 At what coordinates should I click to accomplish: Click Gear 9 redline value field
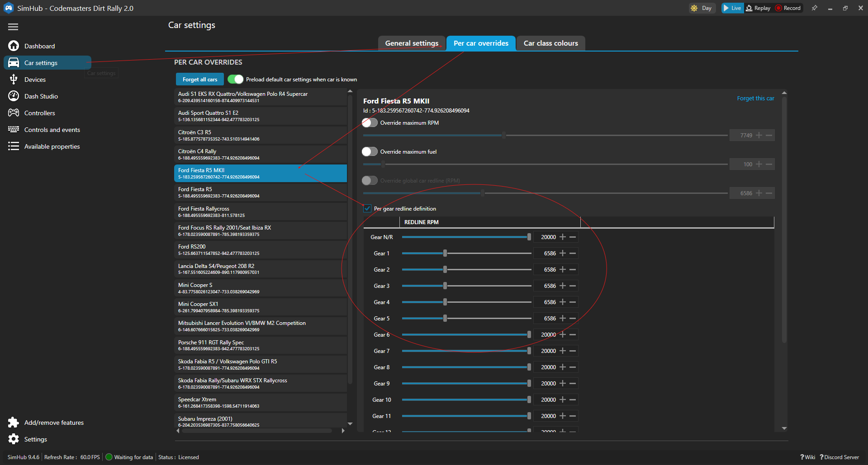point(545,383)
